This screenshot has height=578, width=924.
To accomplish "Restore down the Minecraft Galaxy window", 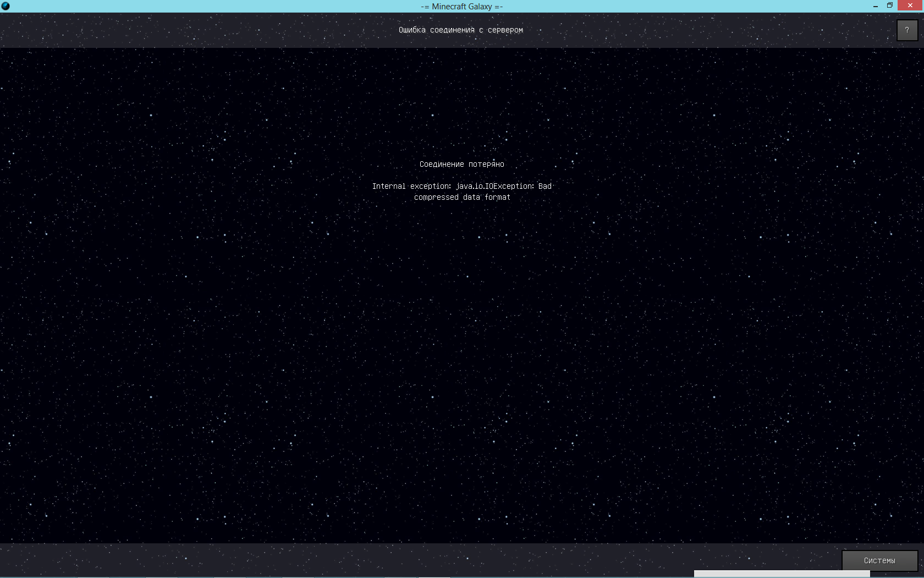I will [x=890, y=6].
